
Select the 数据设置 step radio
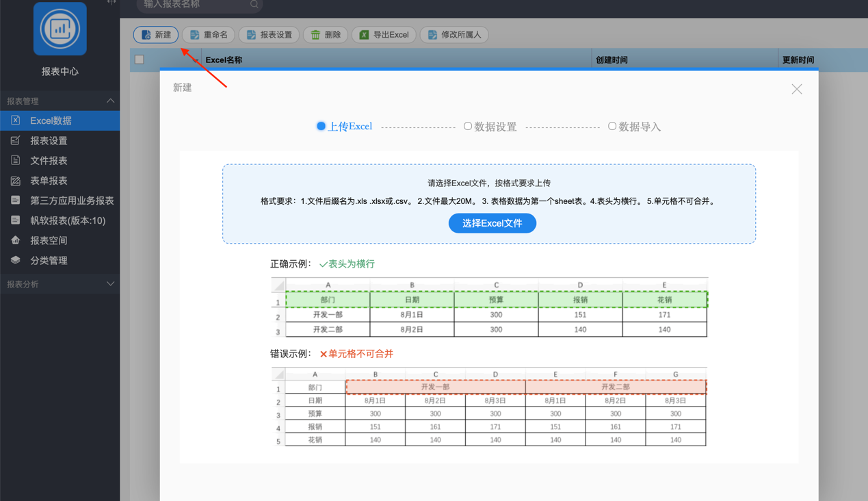pyautogui.click(x=468, y=126)
